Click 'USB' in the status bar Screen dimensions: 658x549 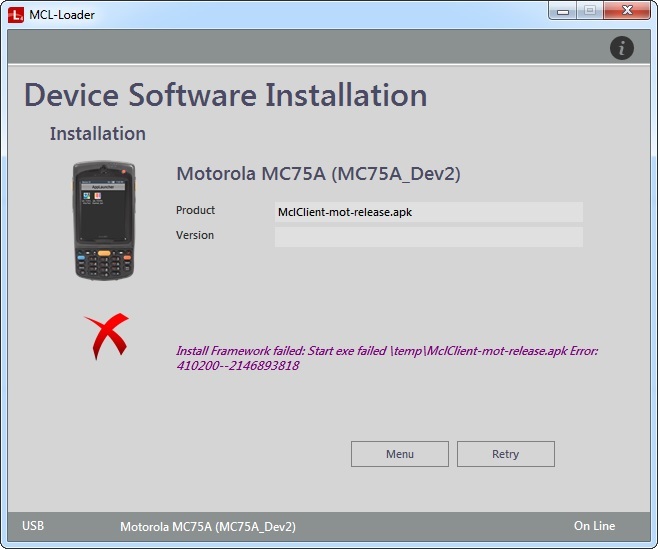[33, 525]
